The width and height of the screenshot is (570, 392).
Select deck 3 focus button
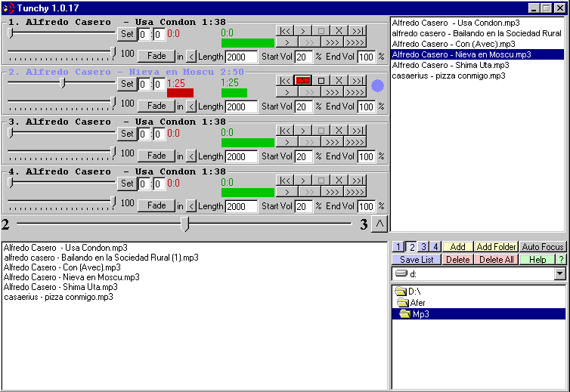(423, 247)
